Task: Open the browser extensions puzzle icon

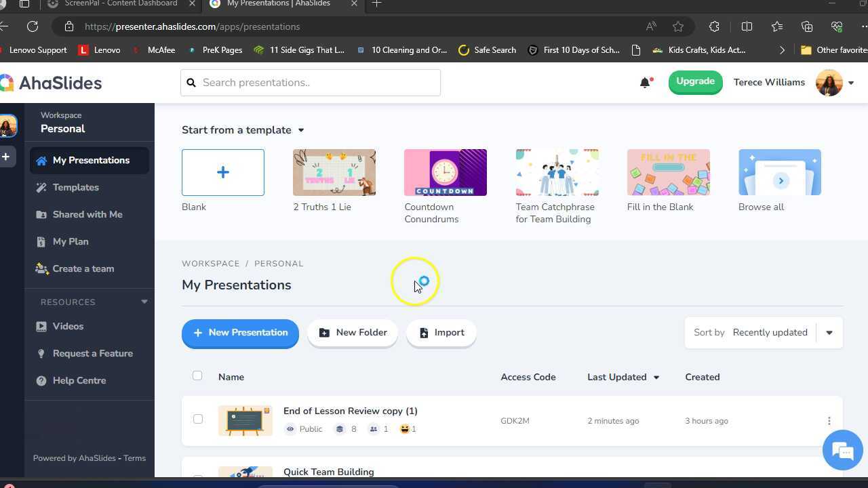Action: pyautogui.click(x=714, y=26)
